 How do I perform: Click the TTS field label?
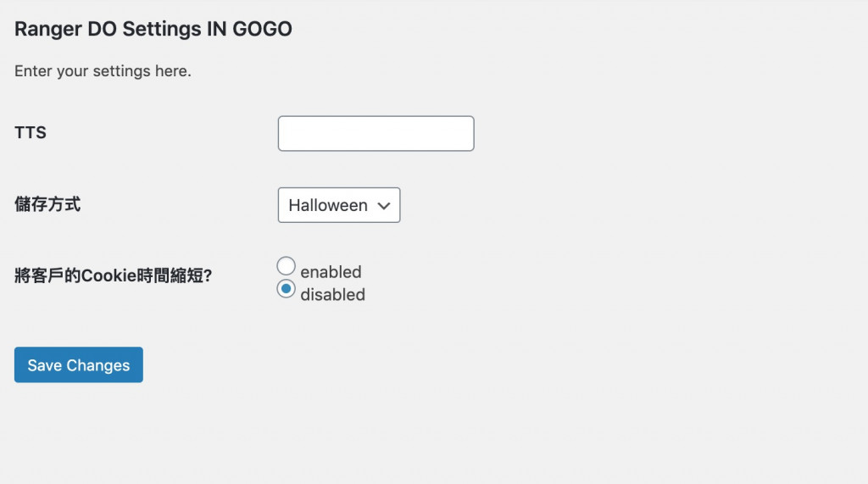click(x=31, y=133)
